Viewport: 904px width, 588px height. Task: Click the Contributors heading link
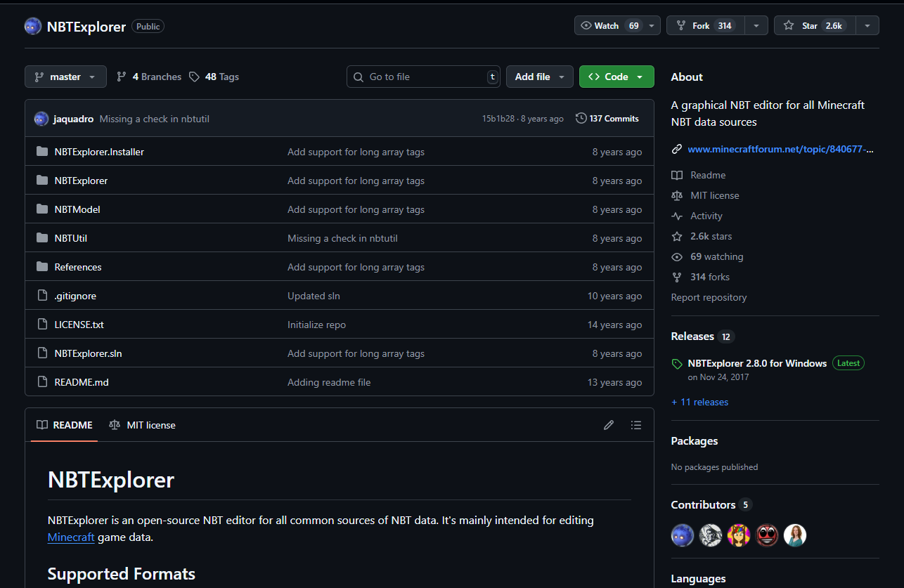pos(703,504)
